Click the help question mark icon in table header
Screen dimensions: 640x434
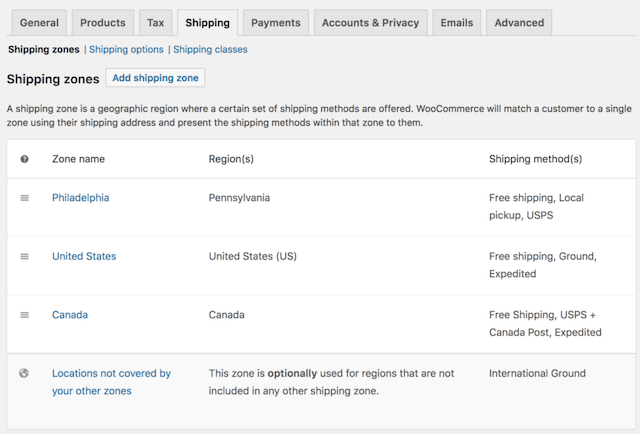tap(25, 159)
